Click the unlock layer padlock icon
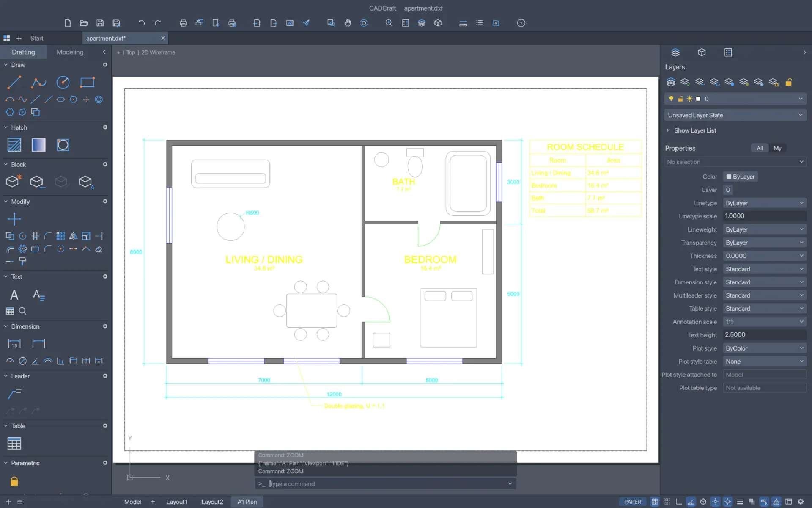The image size is (812, 508). coord(789,82)
